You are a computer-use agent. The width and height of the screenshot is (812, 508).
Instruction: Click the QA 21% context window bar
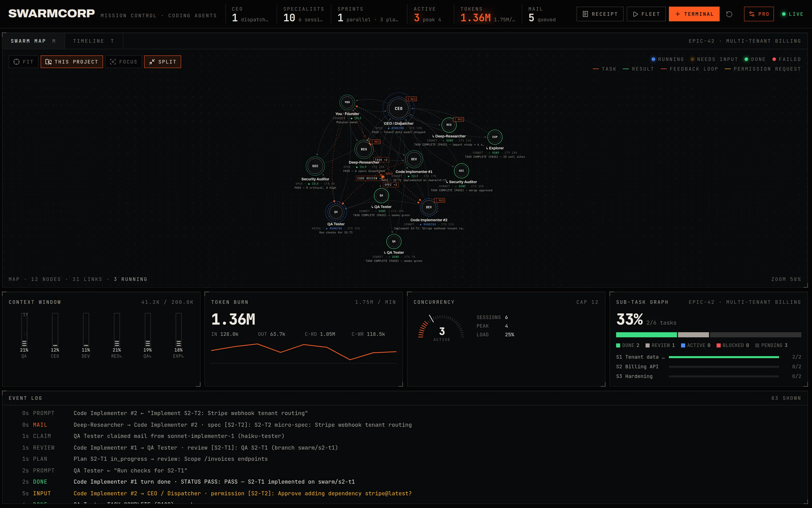pos(24,330)
